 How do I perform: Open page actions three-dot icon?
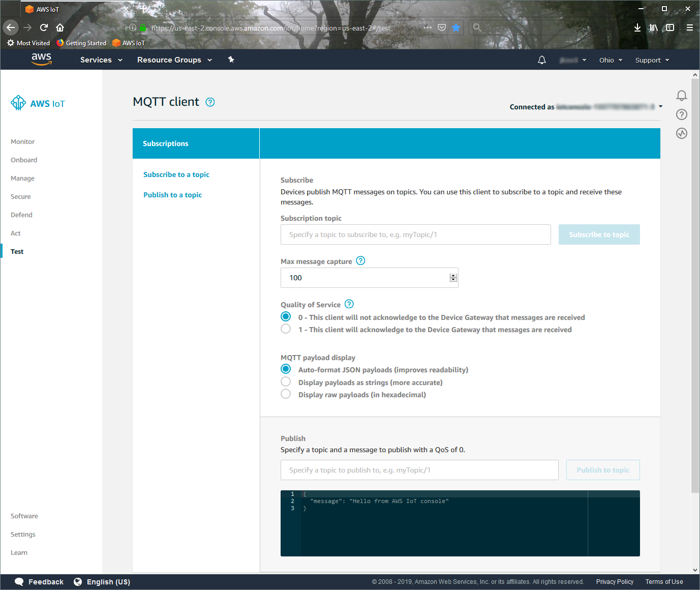(428, 27)
